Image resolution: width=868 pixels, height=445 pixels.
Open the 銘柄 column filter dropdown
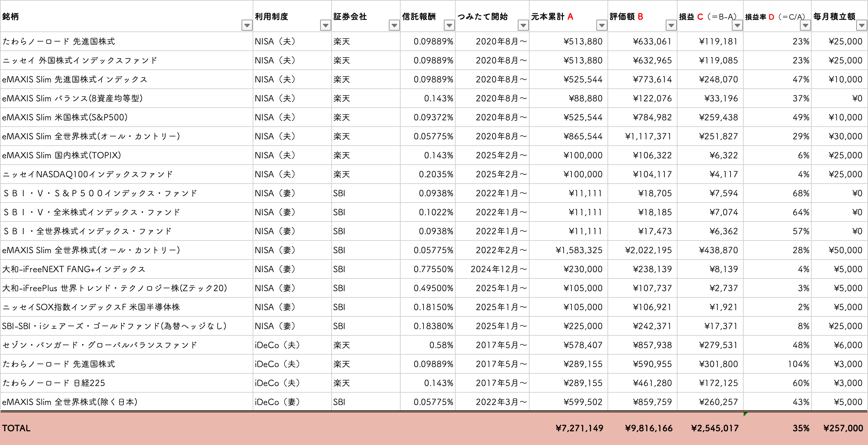click(x=247, y=25)
